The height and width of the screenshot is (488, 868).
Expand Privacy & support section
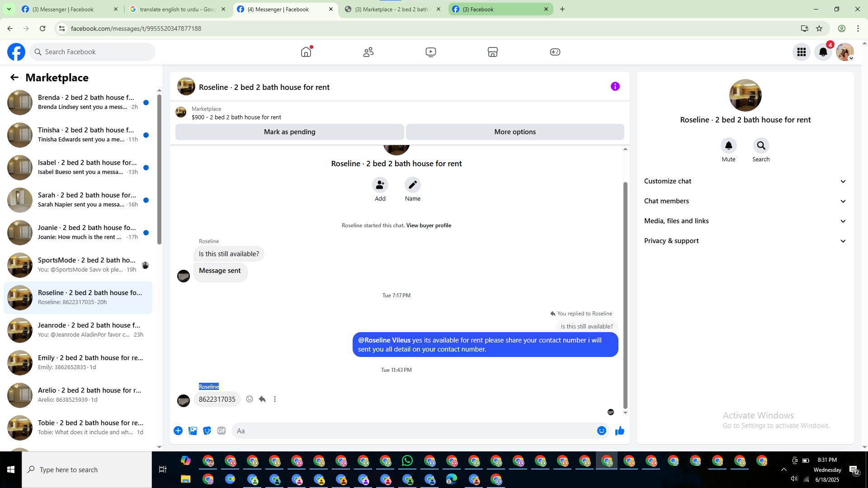pyautogui.click(x=745, y=241)
